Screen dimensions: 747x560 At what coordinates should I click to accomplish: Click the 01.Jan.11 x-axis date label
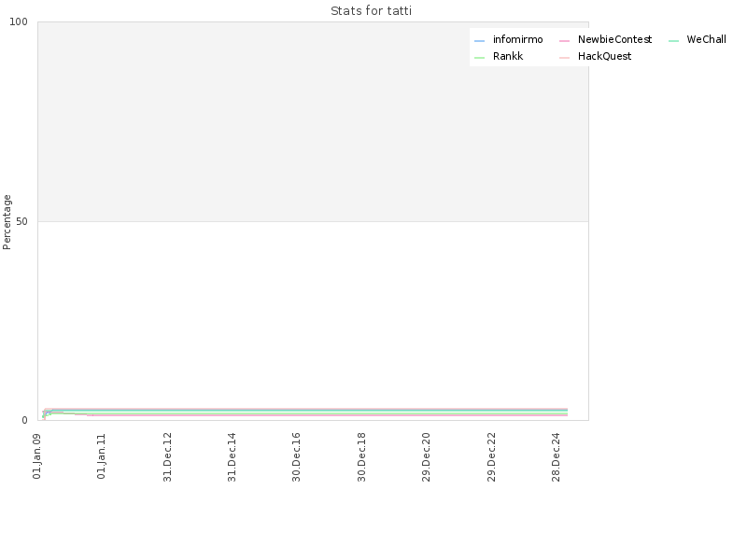point(102,456)
